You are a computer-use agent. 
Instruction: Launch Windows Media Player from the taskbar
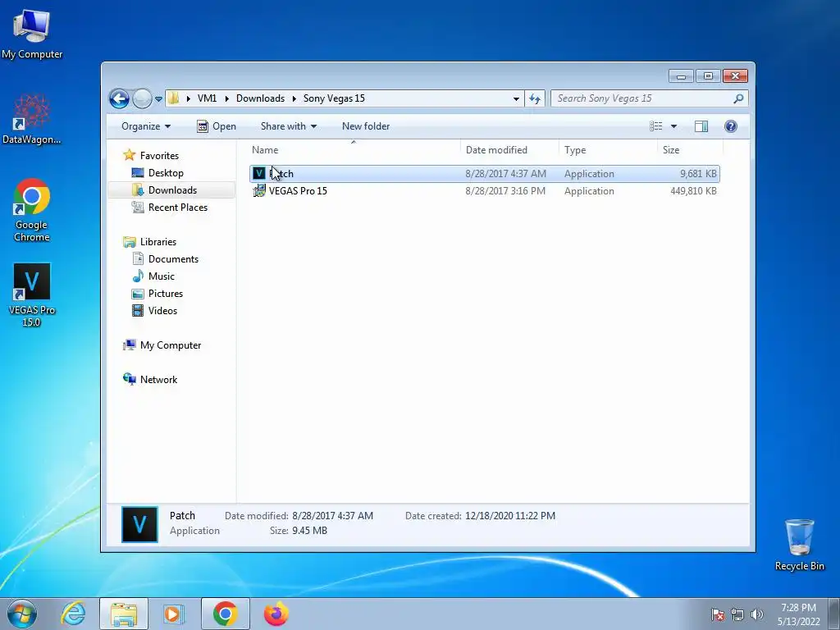tap(174, 614)
